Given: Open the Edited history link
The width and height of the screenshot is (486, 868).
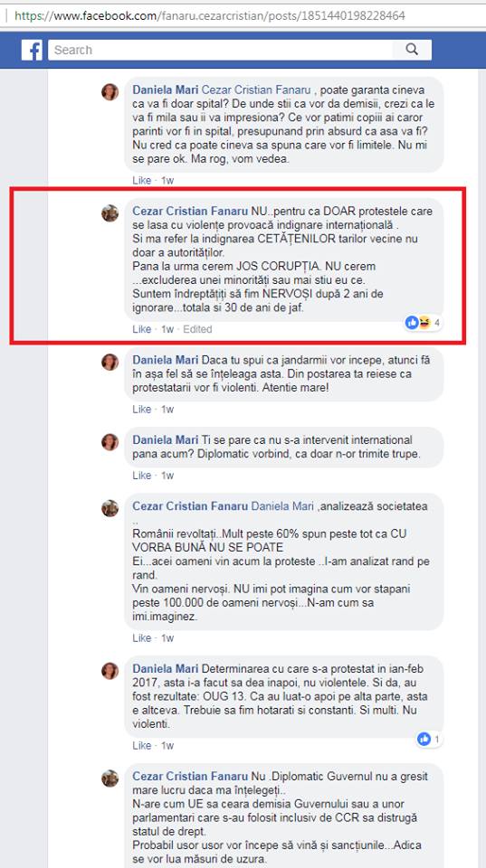Looking at the screenshot, I should [197, 329].
